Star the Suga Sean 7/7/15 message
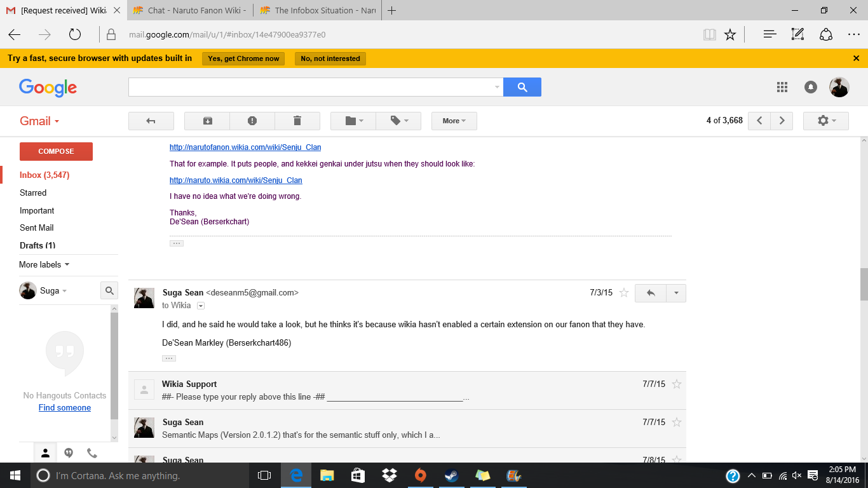 (x=677, y=422)
